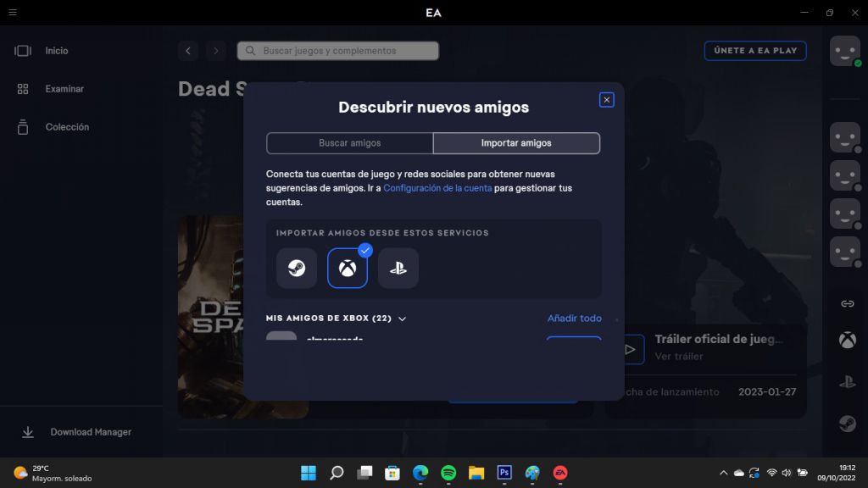Open the hamburger menu top left

tap(13, 13)
